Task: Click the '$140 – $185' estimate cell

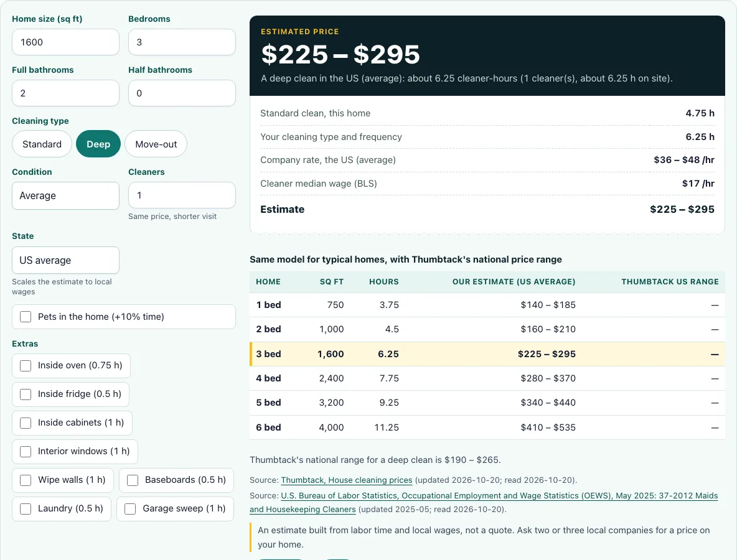Action: click(548, 305)
